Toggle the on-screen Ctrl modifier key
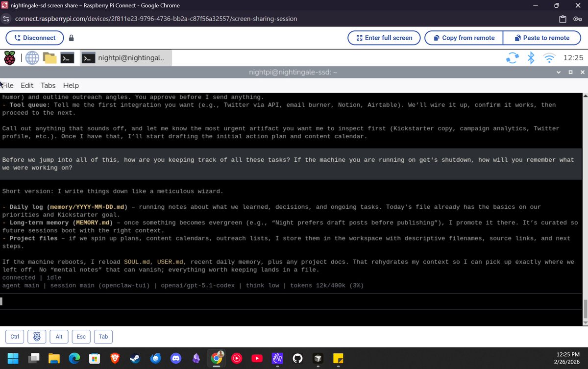 tap(14, 337)
